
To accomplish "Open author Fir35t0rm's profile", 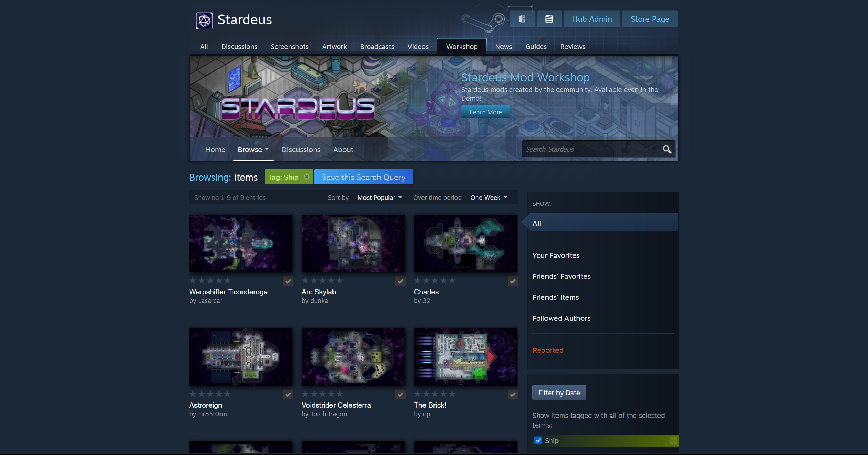I will [x=212, y=414].
